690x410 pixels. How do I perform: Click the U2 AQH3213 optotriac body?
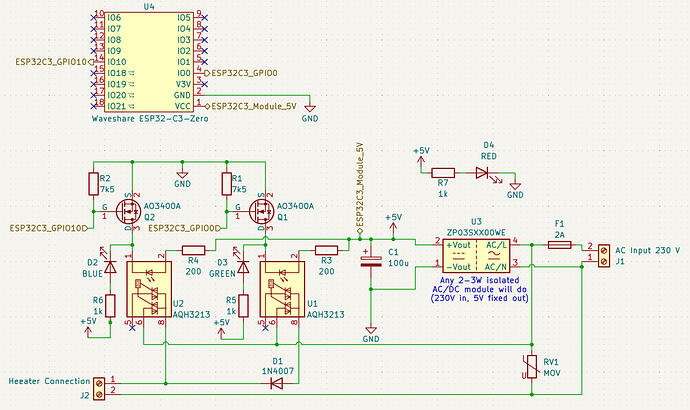[x=149, y=289]
